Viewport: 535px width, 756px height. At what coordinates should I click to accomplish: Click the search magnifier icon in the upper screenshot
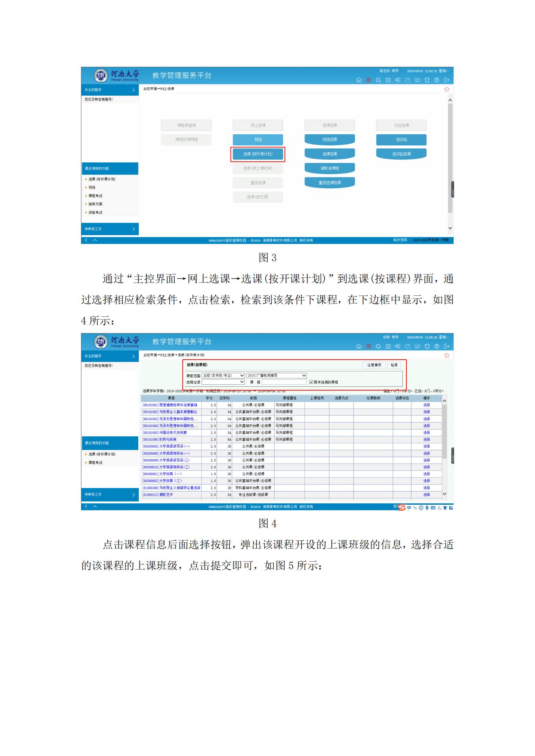378,80
